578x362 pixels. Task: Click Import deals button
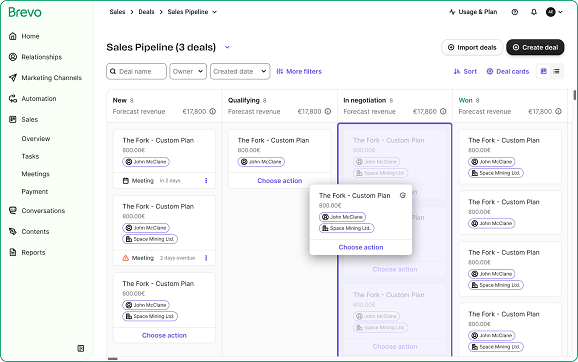click(x=472, y=48)
